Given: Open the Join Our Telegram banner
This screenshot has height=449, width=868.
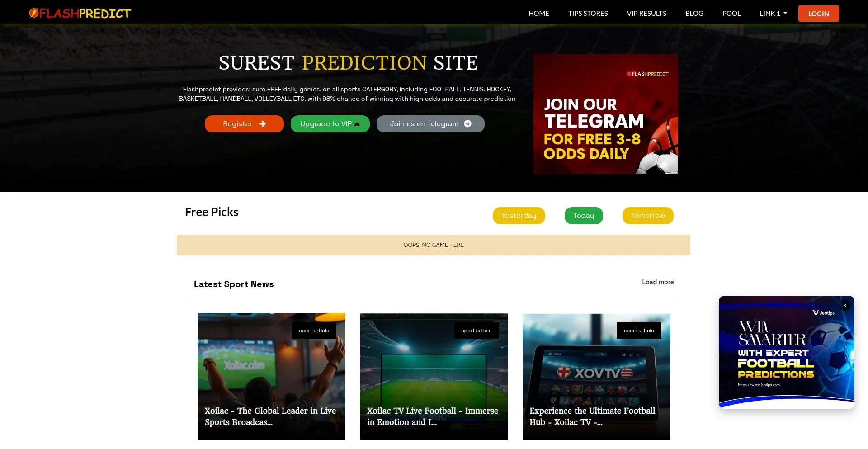Looking at the screenshot, I should click(x=605, y=114).
